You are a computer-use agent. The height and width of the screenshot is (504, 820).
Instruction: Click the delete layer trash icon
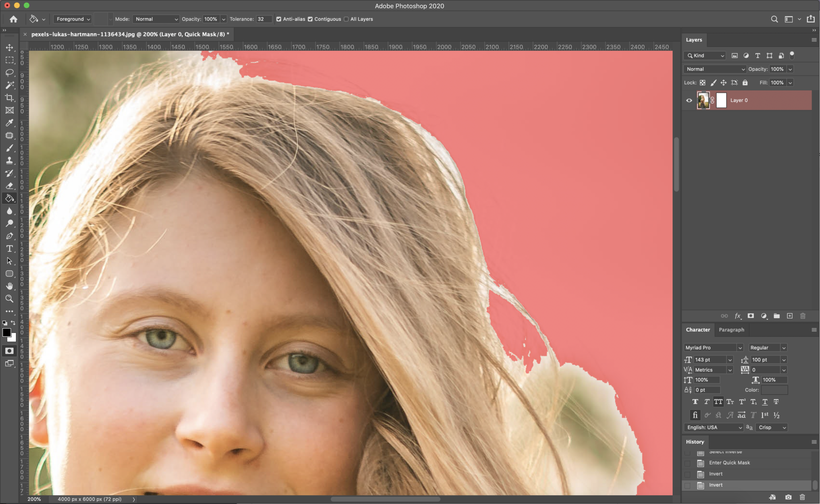802,316
